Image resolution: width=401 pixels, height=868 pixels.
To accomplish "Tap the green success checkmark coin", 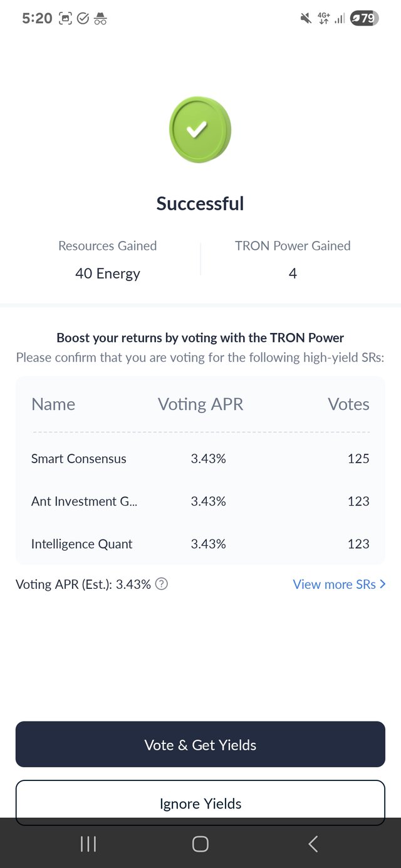I will click(200, 130).
